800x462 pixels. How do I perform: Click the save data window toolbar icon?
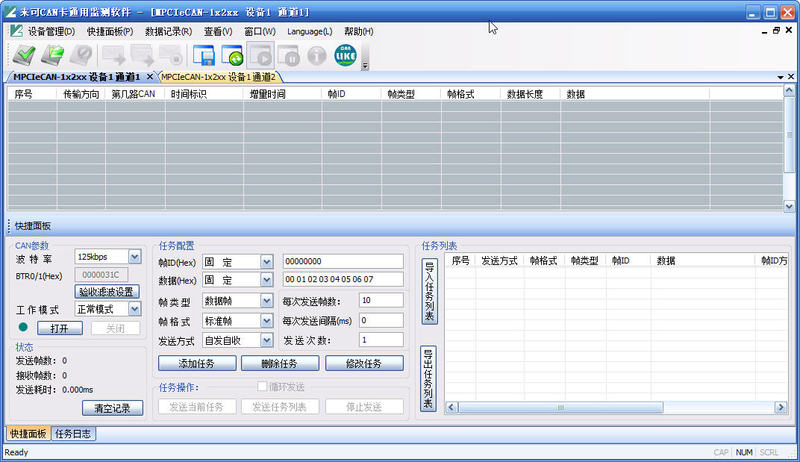click(204, 55)
